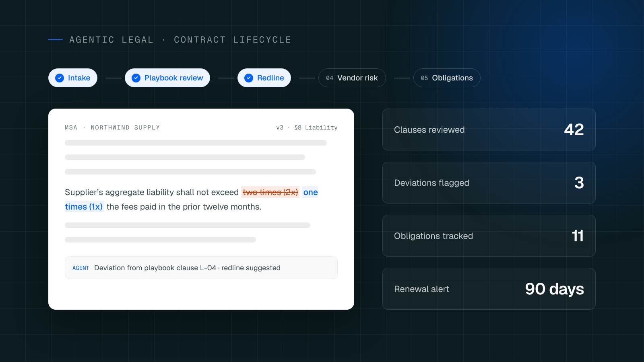Click the AGENT deviation note banner
Image resolution: width=644 pixels, height=362 pixels.
click(x=201, y=268)
